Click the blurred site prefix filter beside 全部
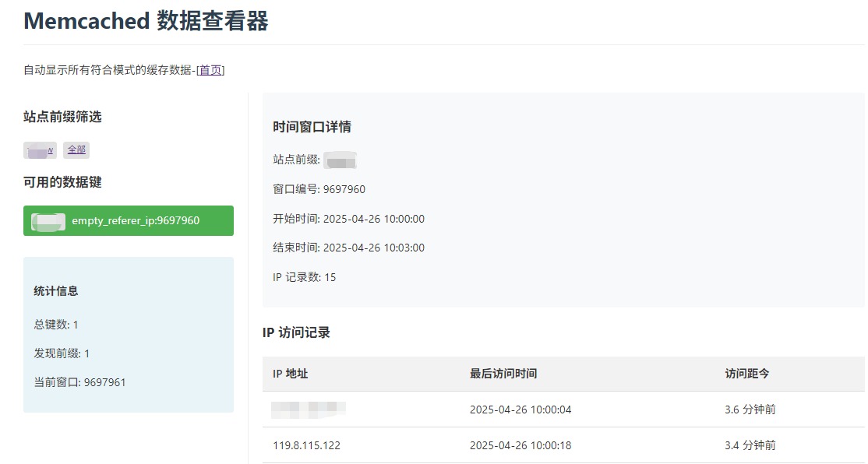This screenshot has height=464, width=868. [41, 150]
